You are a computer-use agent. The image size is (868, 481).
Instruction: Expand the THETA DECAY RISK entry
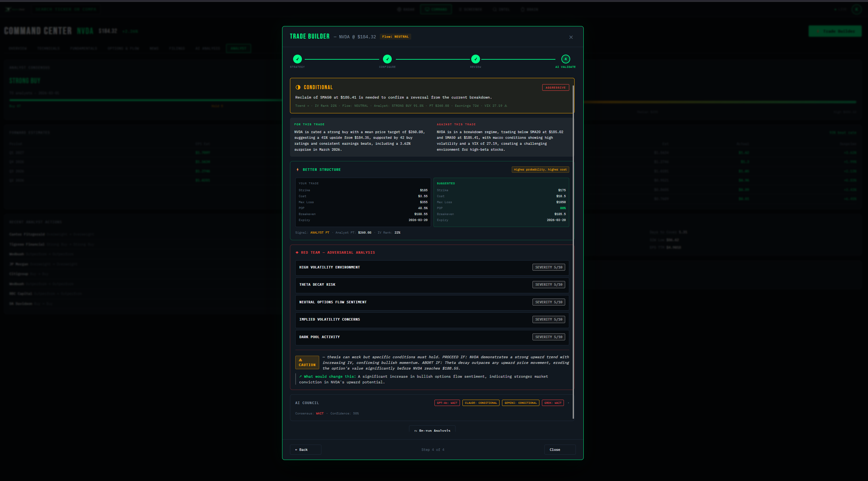click(432, 285)
